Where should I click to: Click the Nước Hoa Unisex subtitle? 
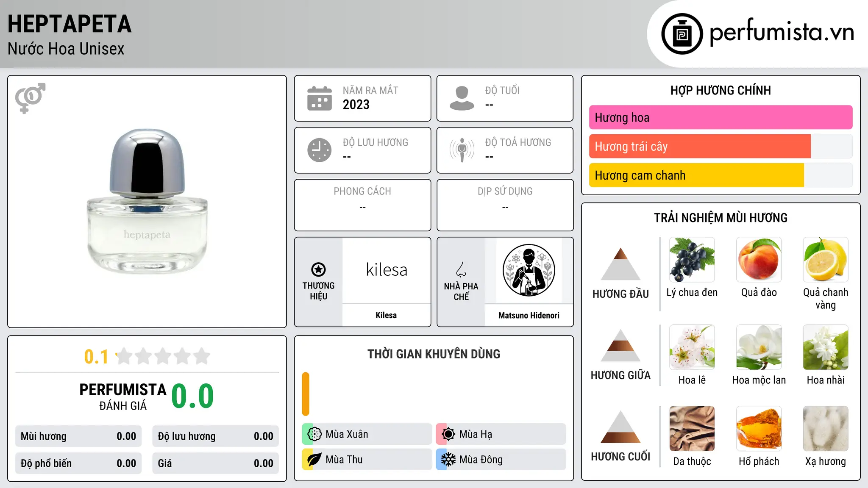click(x=66, y=49)
